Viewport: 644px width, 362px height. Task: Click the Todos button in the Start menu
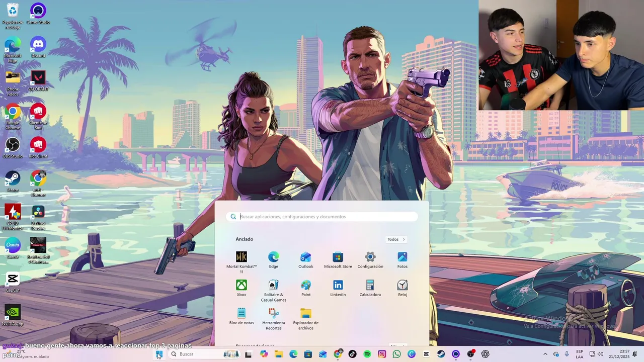396,239
